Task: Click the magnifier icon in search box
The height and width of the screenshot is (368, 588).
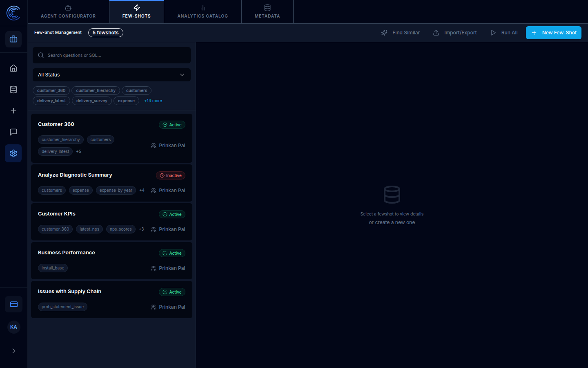Action: click(41, 55)
